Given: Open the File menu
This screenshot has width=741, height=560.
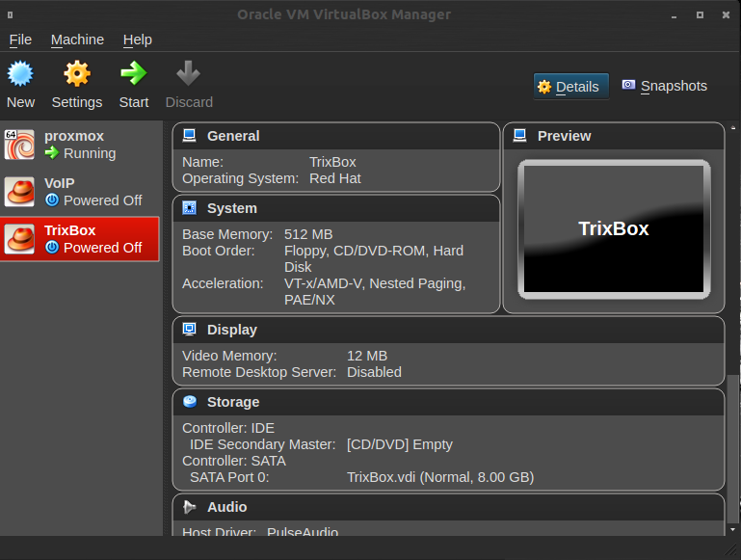Looking at the screenshot, I should [20, 40].
